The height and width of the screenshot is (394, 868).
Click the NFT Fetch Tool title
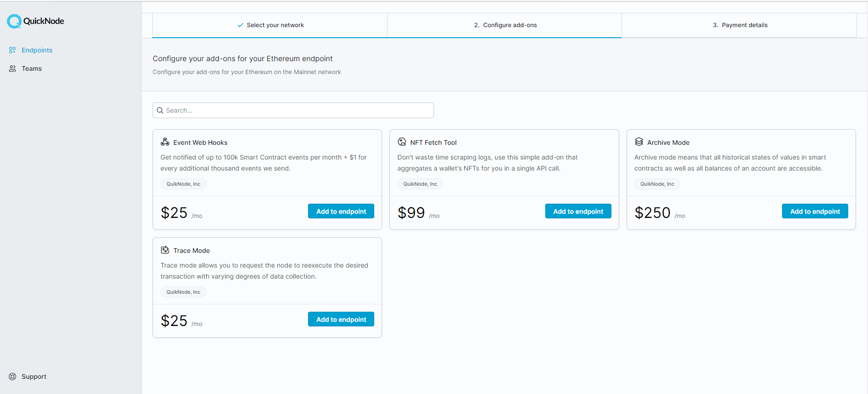coord(434,143)
